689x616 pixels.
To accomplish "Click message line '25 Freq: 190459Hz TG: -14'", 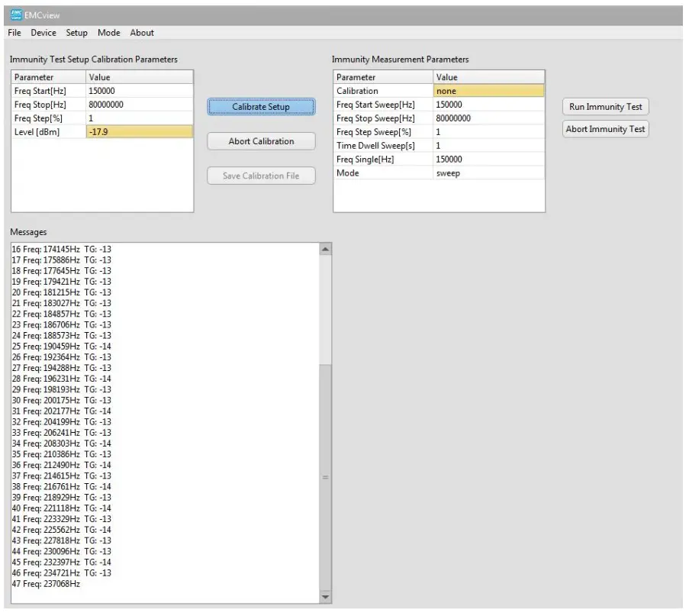I will point(62,347).
